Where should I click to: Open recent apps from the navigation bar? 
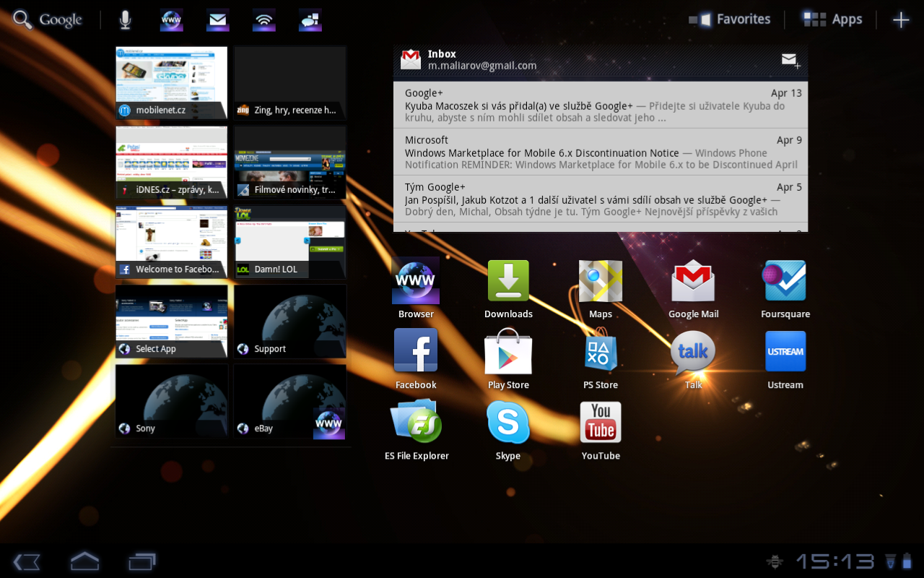141,561
